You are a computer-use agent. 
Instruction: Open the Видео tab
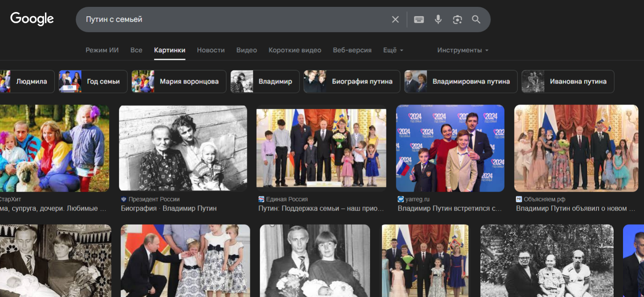coord(246,50)
